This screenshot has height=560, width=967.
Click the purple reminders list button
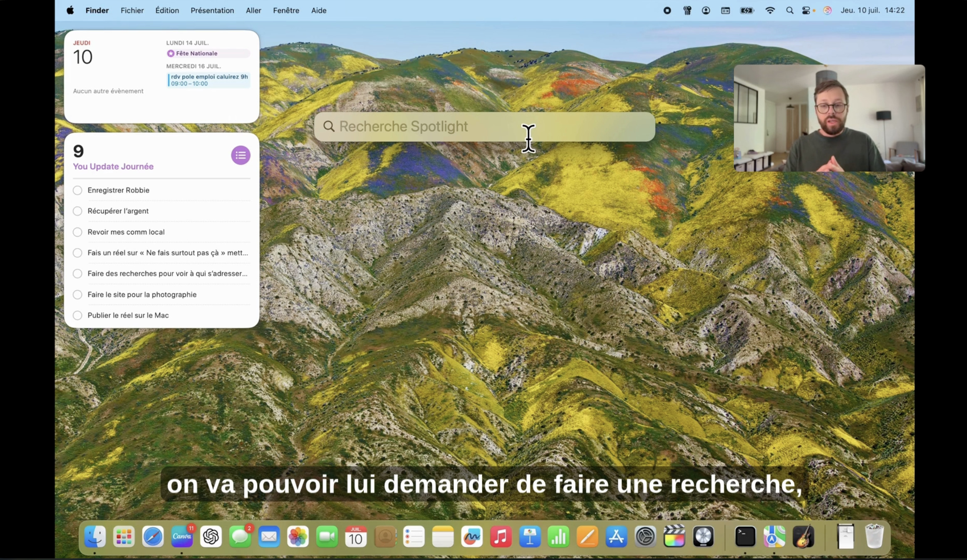pyautogui.click(x=241, y=155)
